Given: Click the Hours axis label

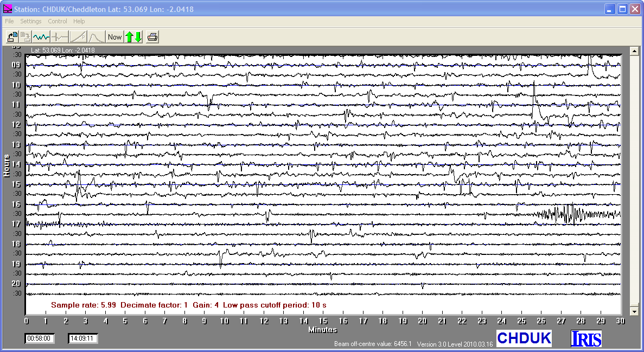Looking at the screenshot, I should click(x=6, y=166).
